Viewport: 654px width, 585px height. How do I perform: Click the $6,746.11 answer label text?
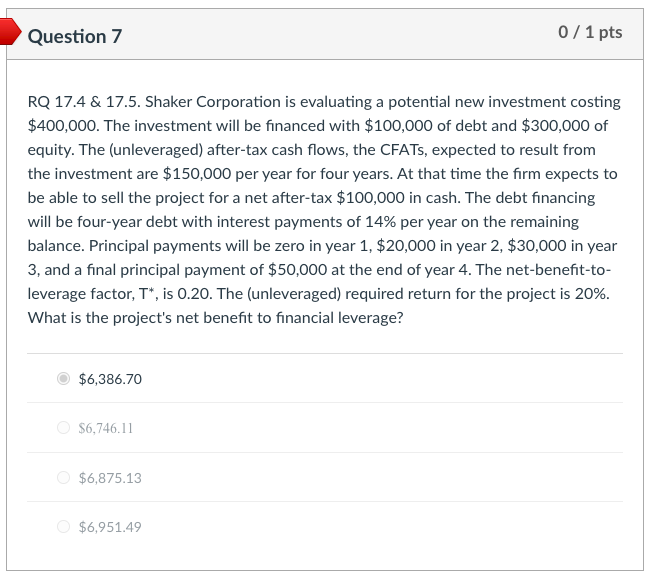[106, 428]
